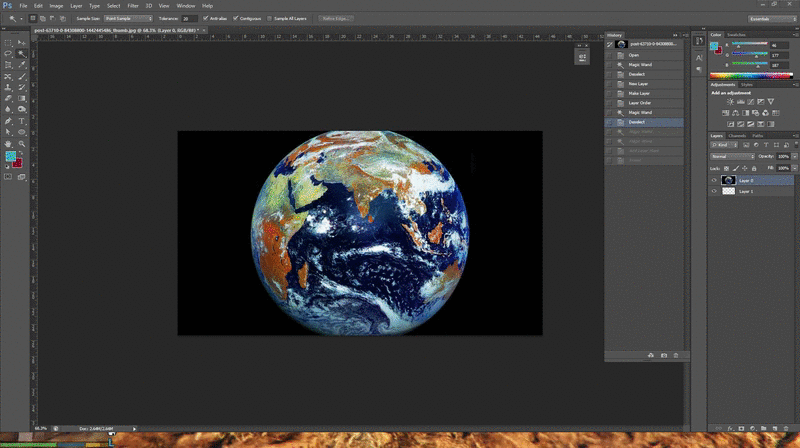Screen dimensions: 800x448
Task: Click Add layer style fx icon
Action: [730, 429]
